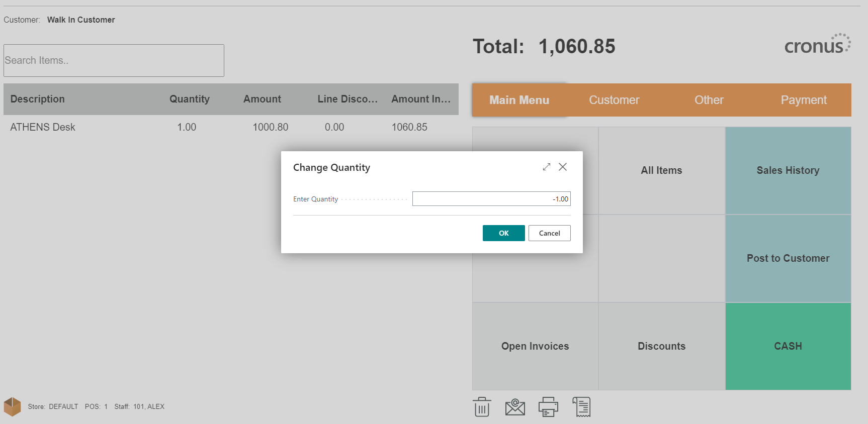Click the email envelope icon
This screenshot has height=424, width=868.
click(x=515, y=407)
